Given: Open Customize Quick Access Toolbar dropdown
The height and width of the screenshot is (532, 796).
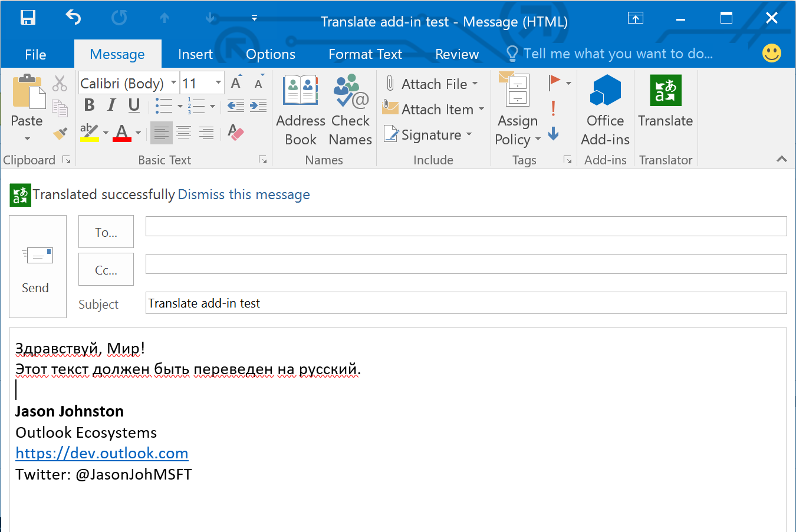Looking at the screenshot, I should [x=254, y=18].
